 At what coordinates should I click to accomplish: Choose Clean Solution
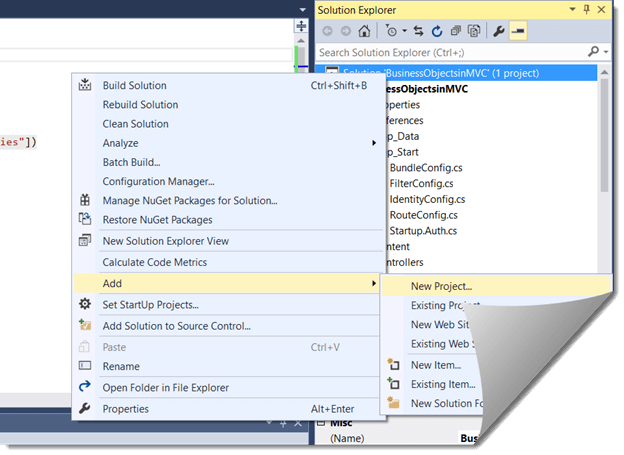coord(229,124)
